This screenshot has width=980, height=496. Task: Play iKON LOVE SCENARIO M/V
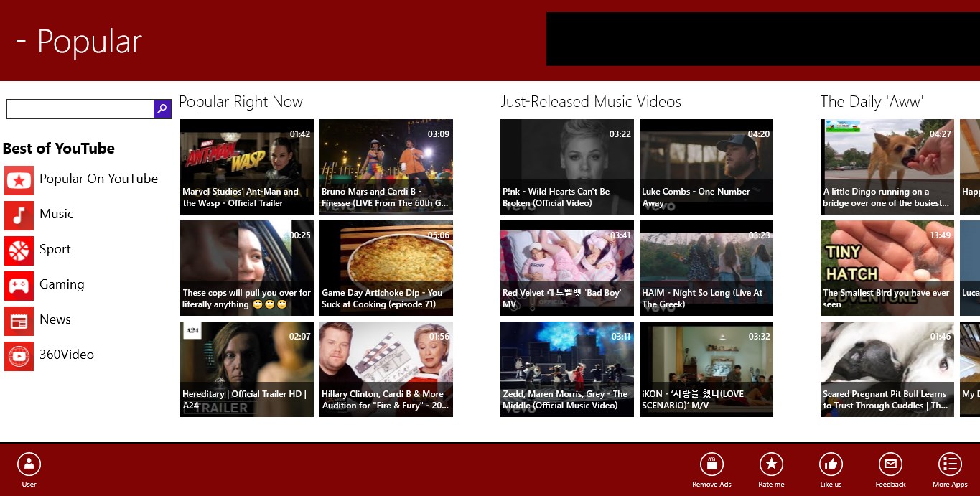pyautogui.click(x=706, y=369)
